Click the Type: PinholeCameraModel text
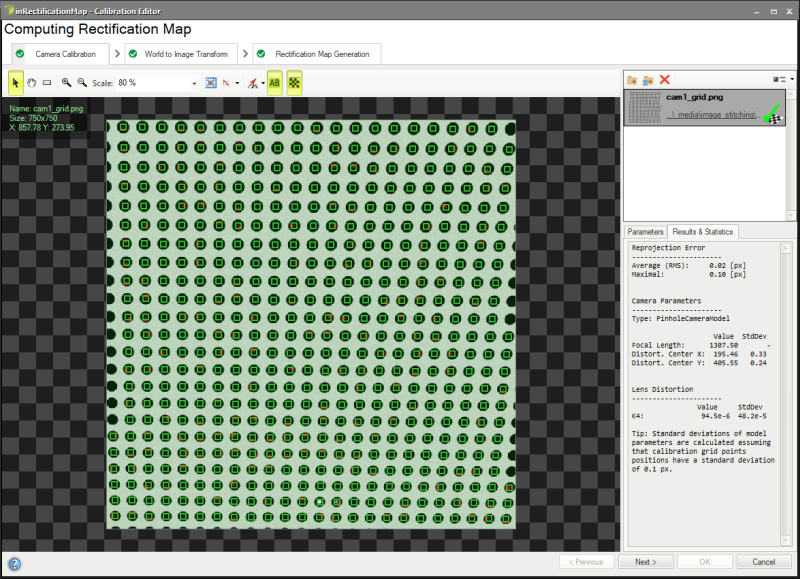The width and height of the screenshot is (800, 579). (x=681, y=318)
